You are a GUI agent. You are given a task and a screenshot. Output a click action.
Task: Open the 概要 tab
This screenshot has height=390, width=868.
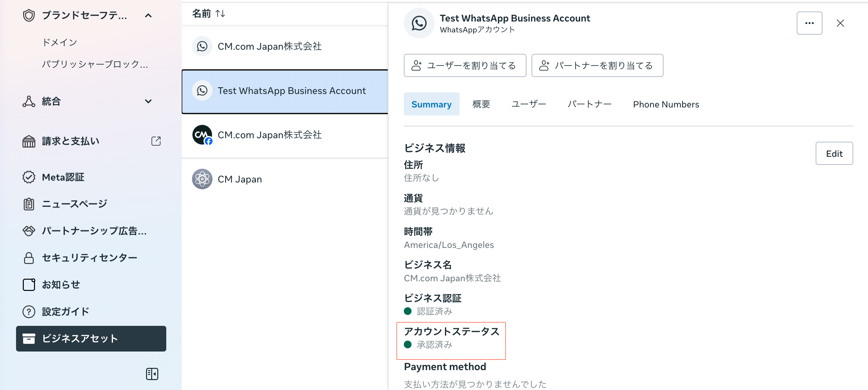tap(481, 105)
